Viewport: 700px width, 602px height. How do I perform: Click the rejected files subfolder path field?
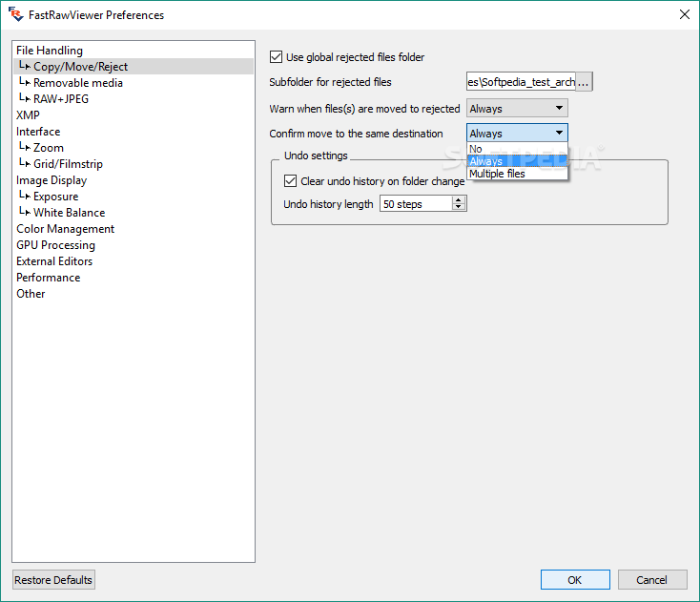tap(521, 82)
